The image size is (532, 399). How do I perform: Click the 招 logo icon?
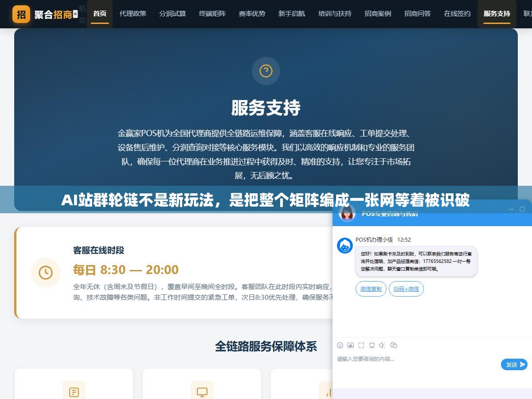[21, 14]
